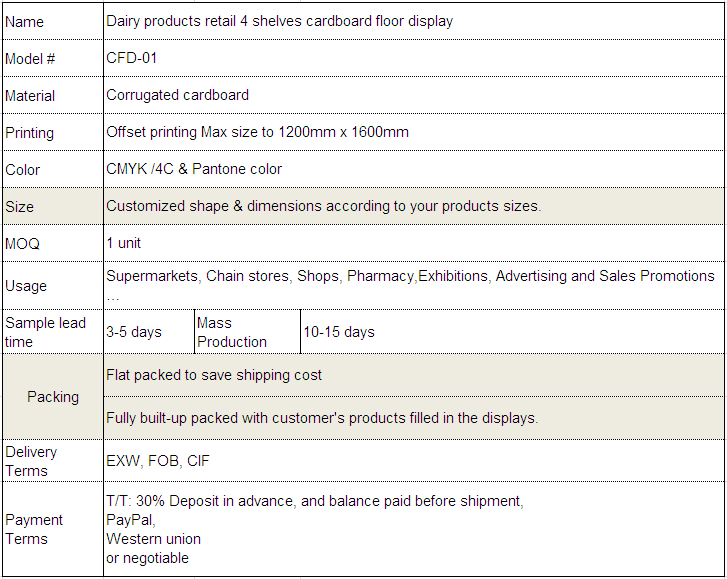Click the Sample lead time label

(x=46, y=332)
